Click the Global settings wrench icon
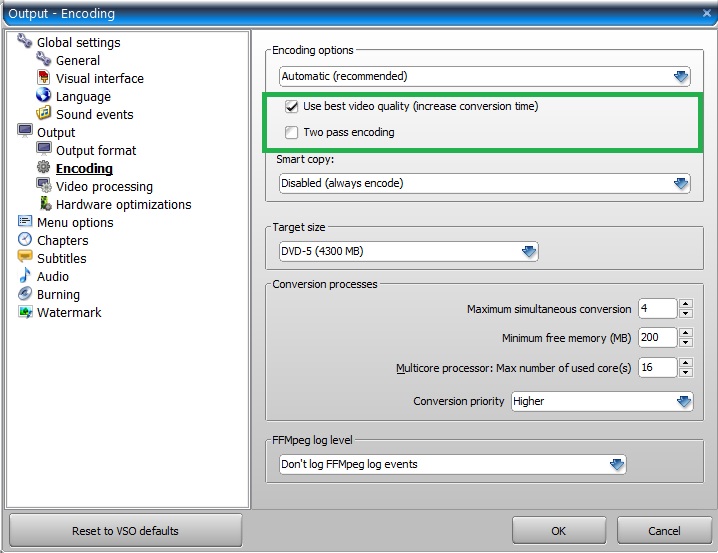 click(x=25, y=41)
